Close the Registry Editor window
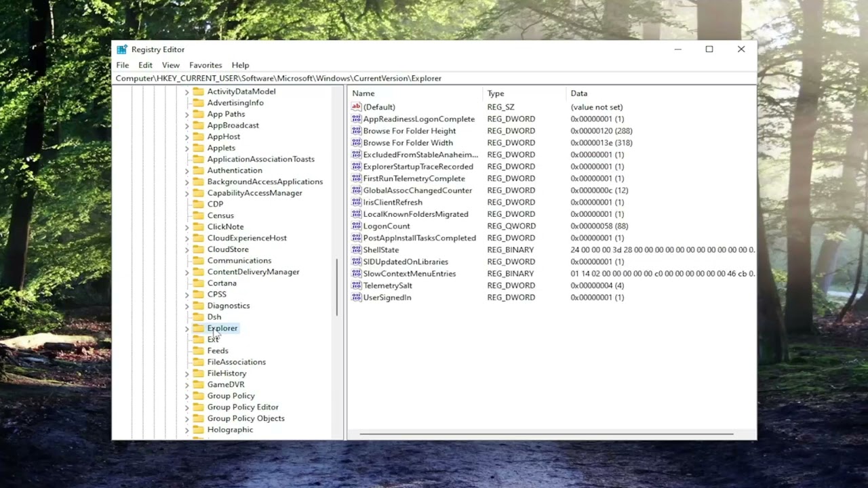 [x=741, y=49]
